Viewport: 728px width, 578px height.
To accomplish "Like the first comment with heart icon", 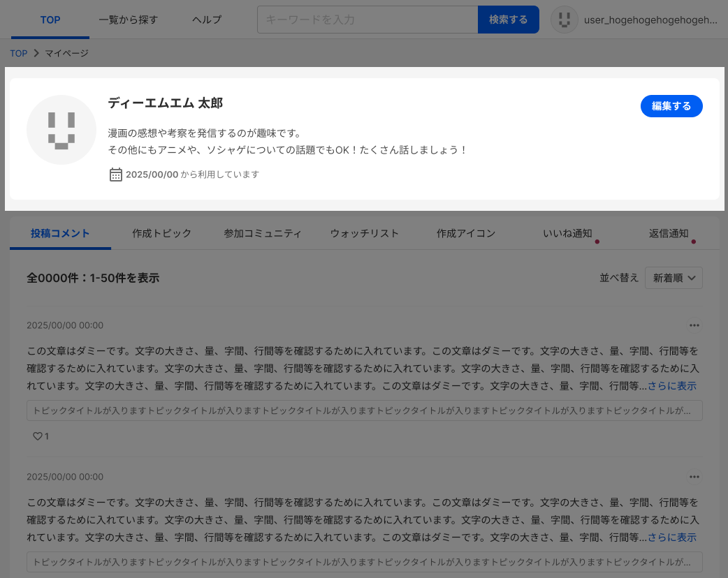I will (x=38, y=436).
